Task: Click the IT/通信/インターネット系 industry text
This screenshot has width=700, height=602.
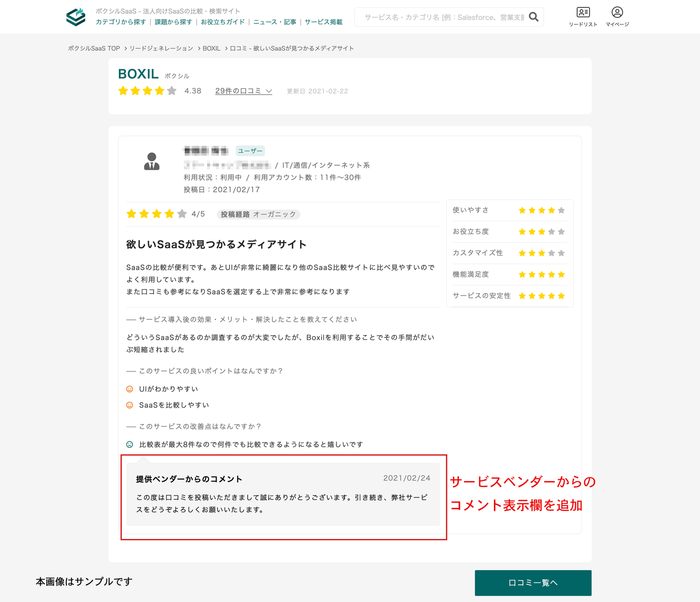Action: pos(326,165)
